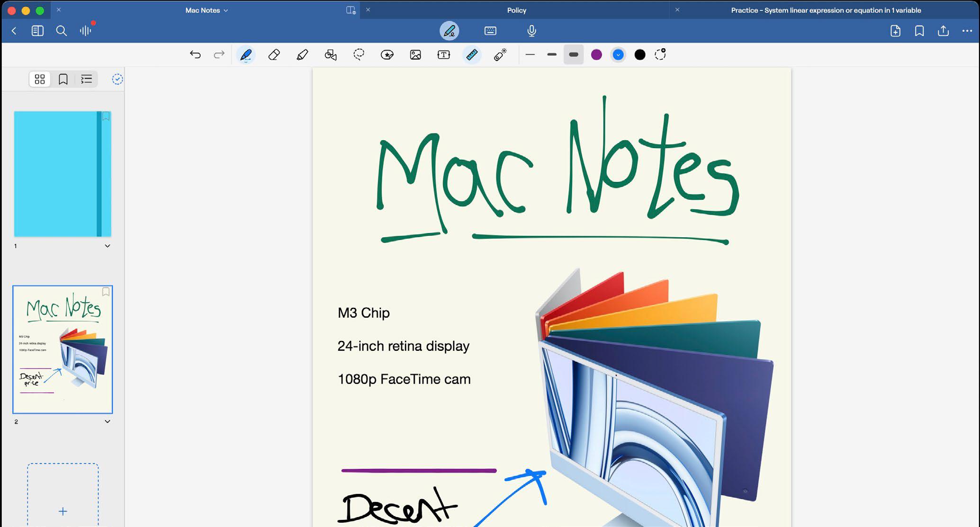Toggle the sidebar panel icon
Screen dimensions: 980x527
[x=37, y=31]
